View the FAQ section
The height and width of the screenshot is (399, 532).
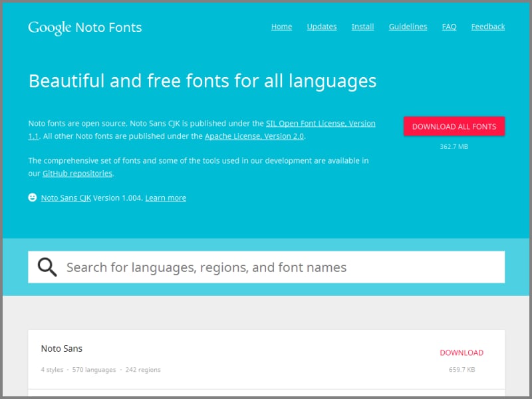tap(449, 27)
